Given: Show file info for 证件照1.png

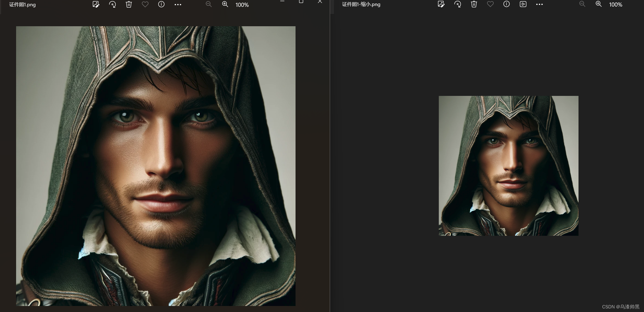Looking at the screenshot, I should (x=161, y=4).
